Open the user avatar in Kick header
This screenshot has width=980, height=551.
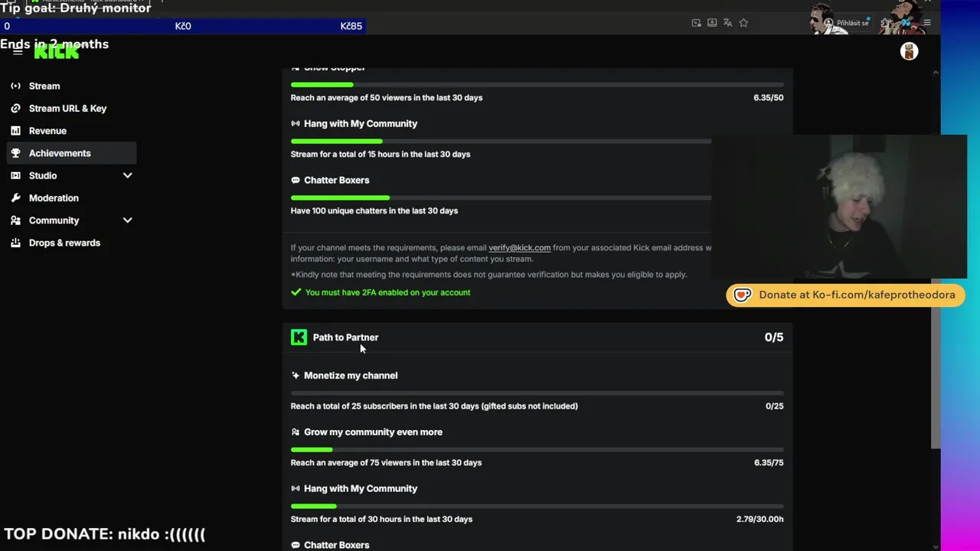(909, 51)
